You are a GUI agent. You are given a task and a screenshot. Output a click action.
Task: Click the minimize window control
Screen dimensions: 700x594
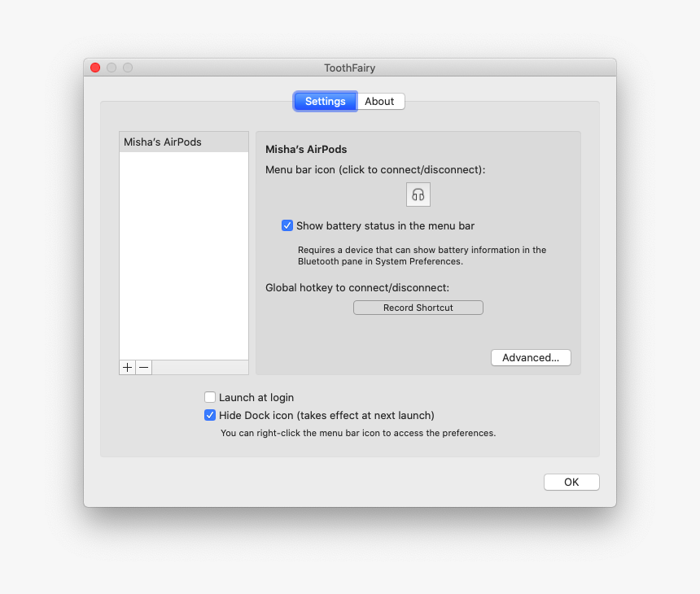112,68
